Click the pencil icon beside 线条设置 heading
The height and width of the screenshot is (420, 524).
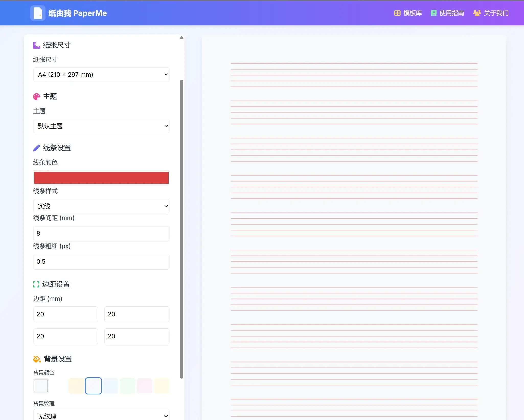pos(36,148)
